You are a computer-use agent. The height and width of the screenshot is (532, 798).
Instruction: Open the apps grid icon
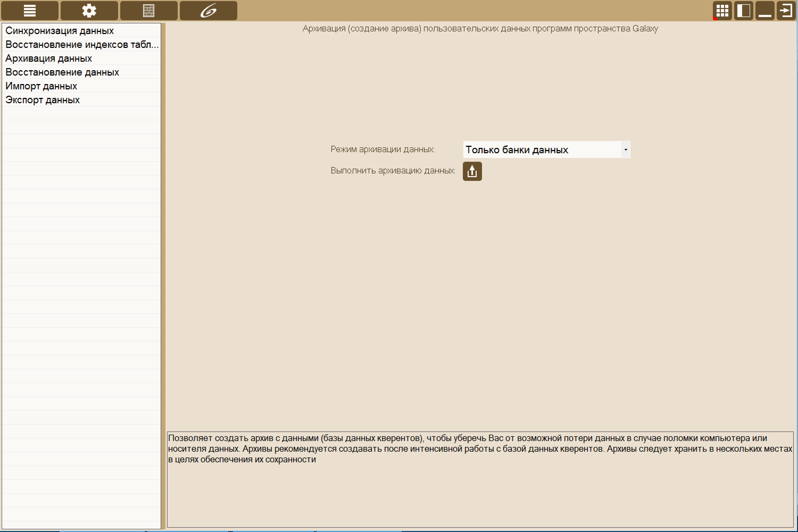coord(722,11)
